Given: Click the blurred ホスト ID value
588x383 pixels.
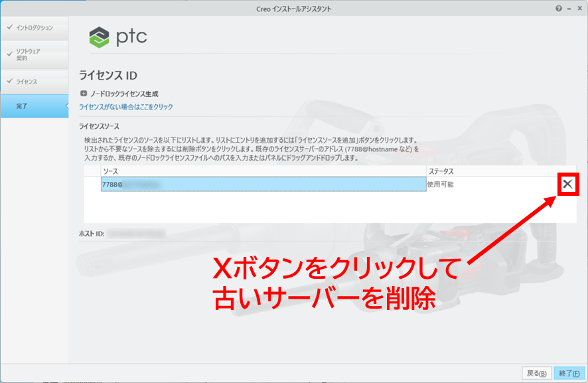Looking at the screenshot, I should [136, 234].
